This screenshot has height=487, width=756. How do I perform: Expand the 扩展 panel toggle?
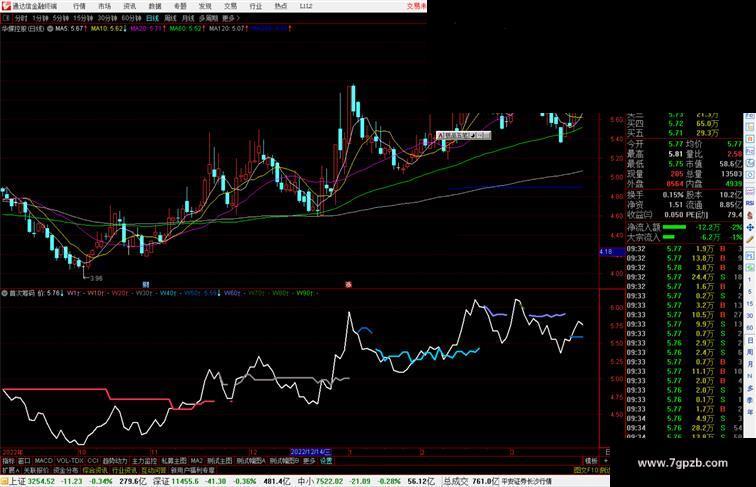[x=10, y=470]
